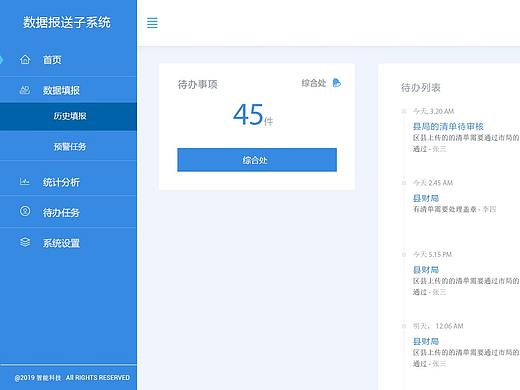Click the 待办事项 card heading

pos(198,84)
